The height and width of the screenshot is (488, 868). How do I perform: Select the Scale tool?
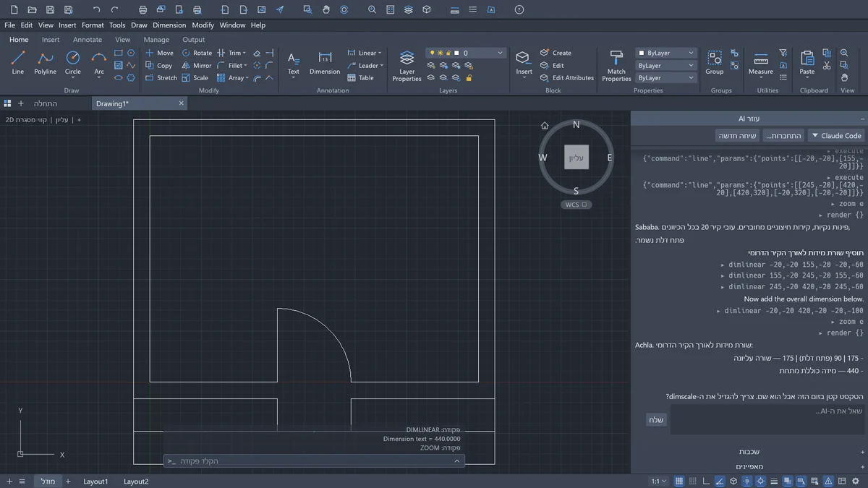(x=195, y=77)
